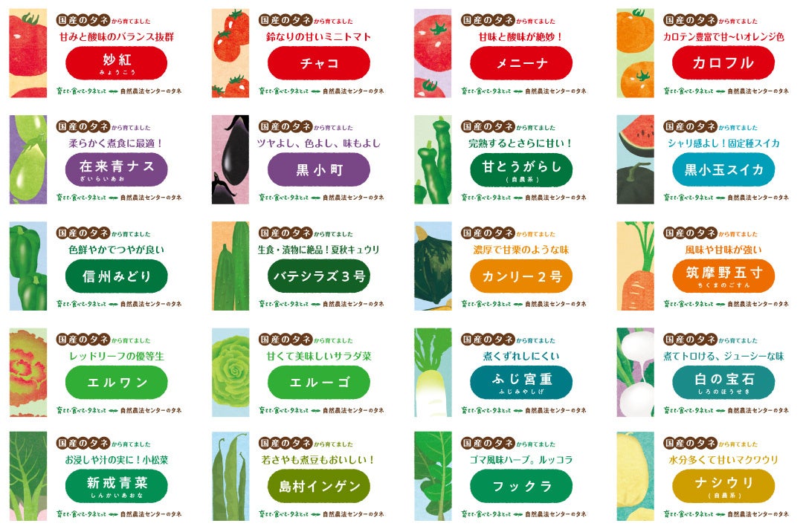Screen dimensions: 803x532
Task: Click the 妙紅 tomato illustration
Action: (x=28, y=53)
